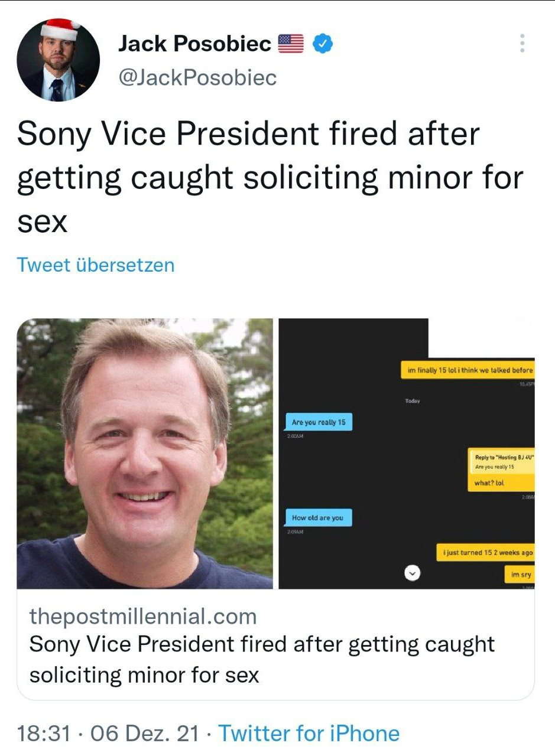Viewport: 555px width, 756px height.
Task: Click the tweet body text
Action: coord(270,178)
